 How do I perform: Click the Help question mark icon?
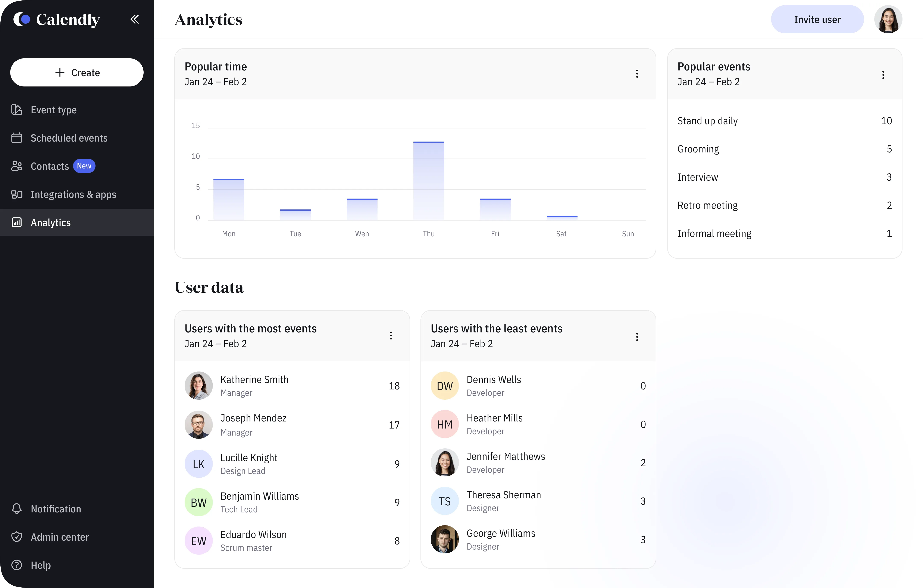coord(16,565)
